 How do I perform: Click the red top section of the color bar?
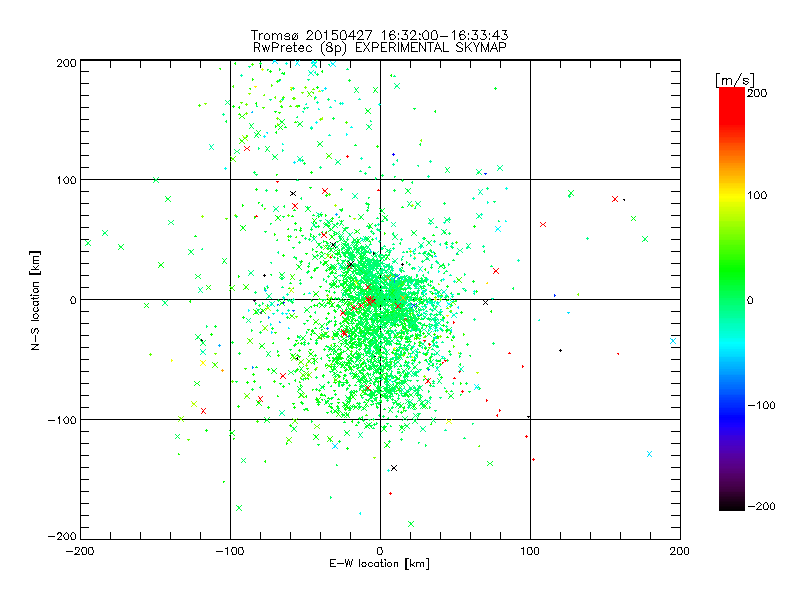(732, 105)
